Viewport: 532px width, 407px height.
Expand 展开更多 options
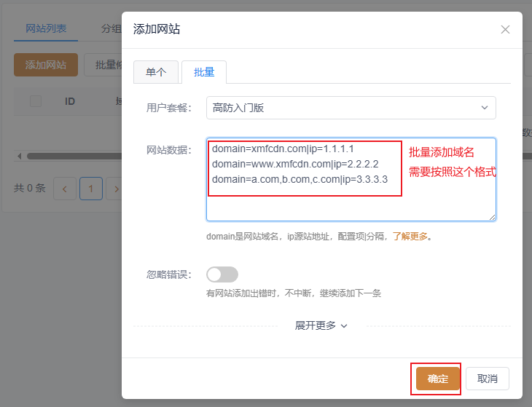pyautogui.click(x=321, y=325)
